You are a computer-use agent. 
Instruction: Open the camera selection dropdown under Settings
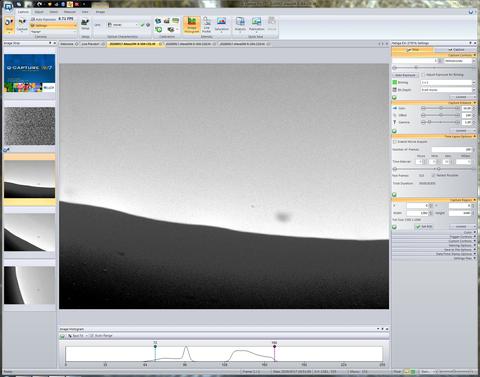click(53, 32)
